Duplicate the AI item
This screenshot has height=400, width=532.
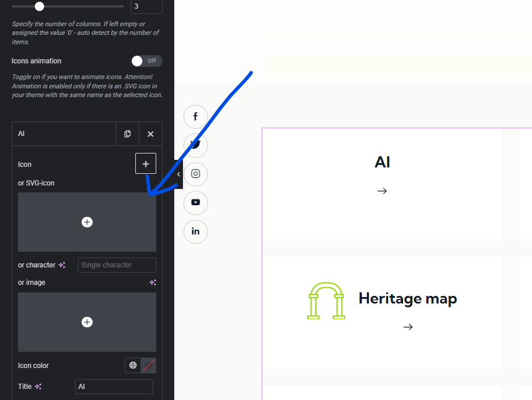tap(128, 134)
